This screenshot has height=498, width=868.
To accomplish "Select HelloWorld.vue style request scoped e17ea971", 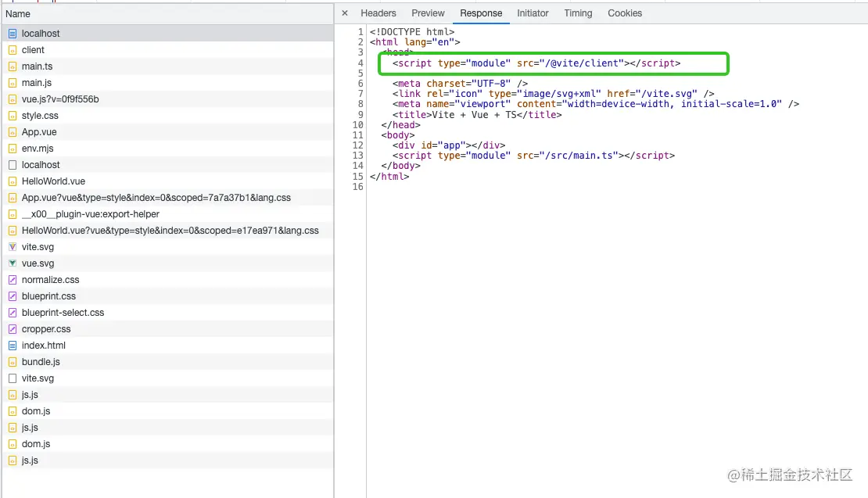I will pyautogui.click(x=167, y=231).
